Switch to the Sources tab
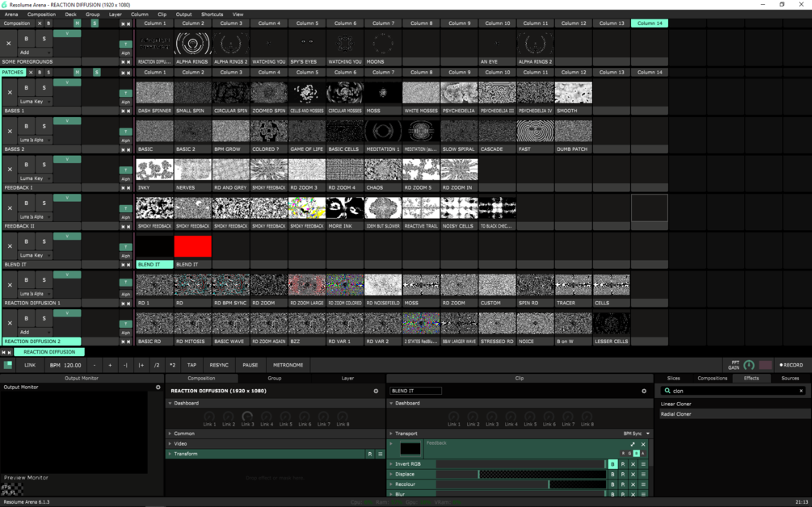The image size is (812, 507). (789, 378)
